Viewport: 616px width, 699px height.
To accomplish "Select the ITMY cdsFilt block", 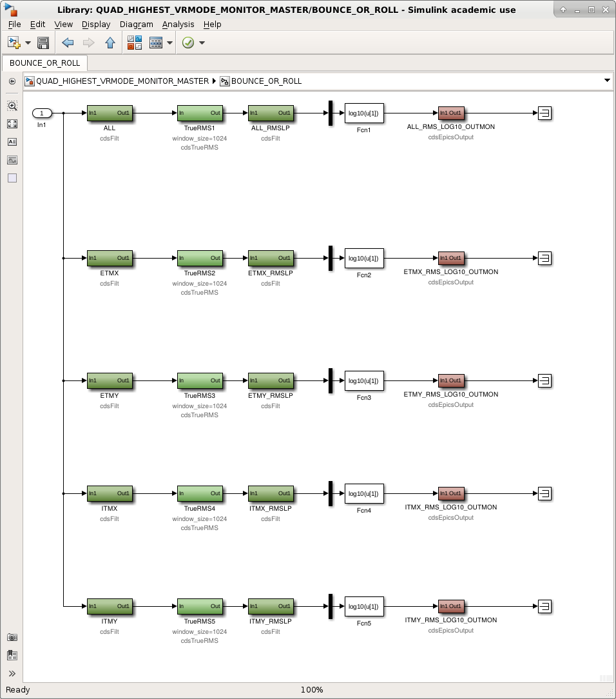I will point(110,606).
